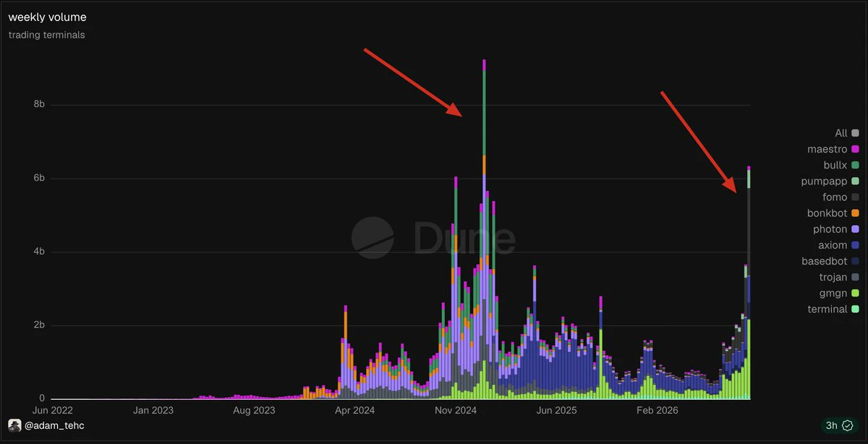
Task: Toggle the bullx legend swatch
Action: [x=855, y=166]
